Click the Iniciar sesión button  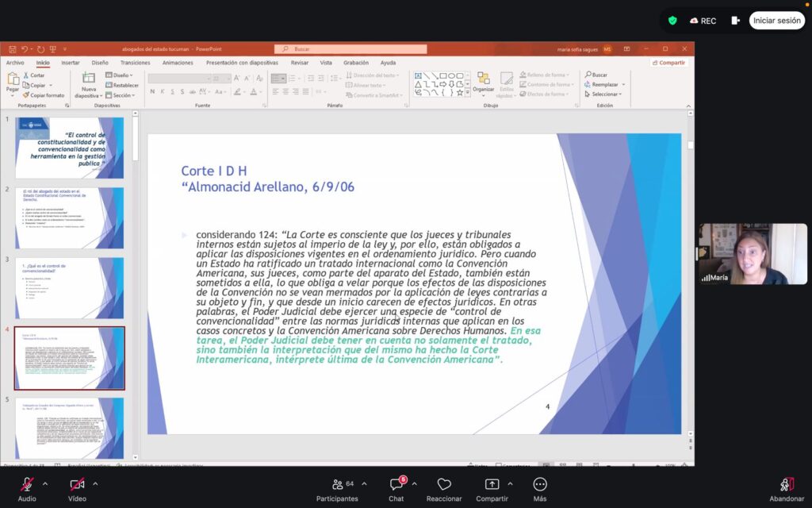pyautogui.click(x=776, y=21)
